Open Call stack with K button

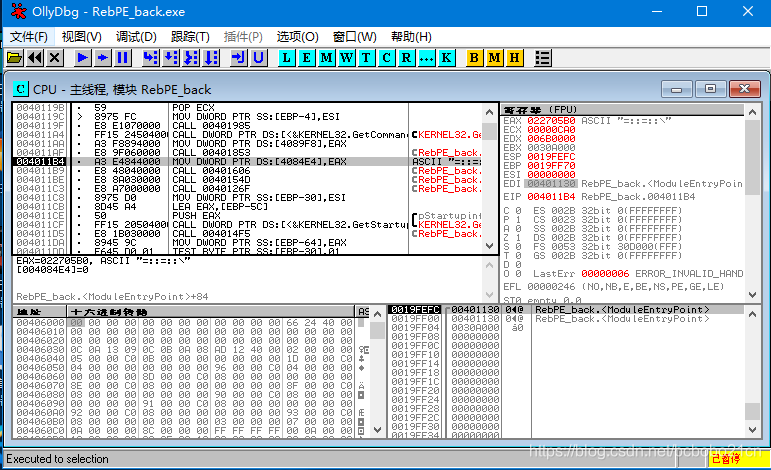[446, 58]
